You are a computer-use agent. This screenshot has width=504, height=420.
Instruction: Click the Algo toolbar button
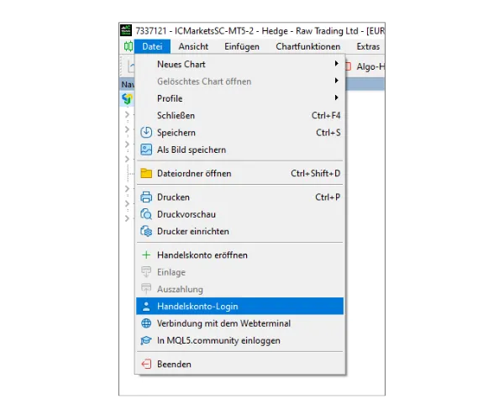370,66
